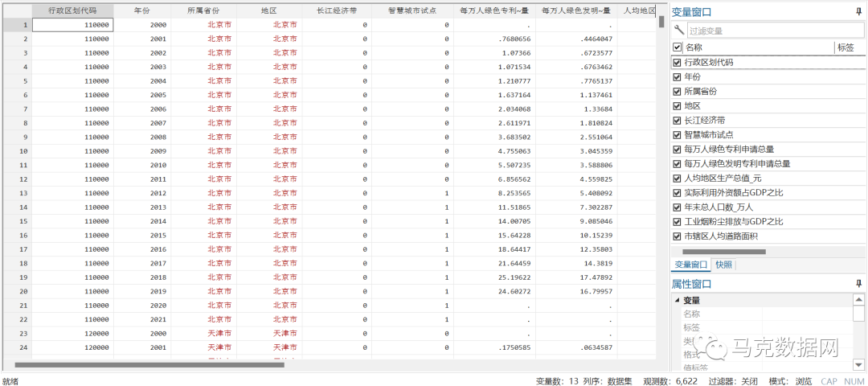Image resolution: width=868 pixels, height=386 pixels.
Task: Select the 市辖区人均道路面积 variable name
Action: [721, 236]
